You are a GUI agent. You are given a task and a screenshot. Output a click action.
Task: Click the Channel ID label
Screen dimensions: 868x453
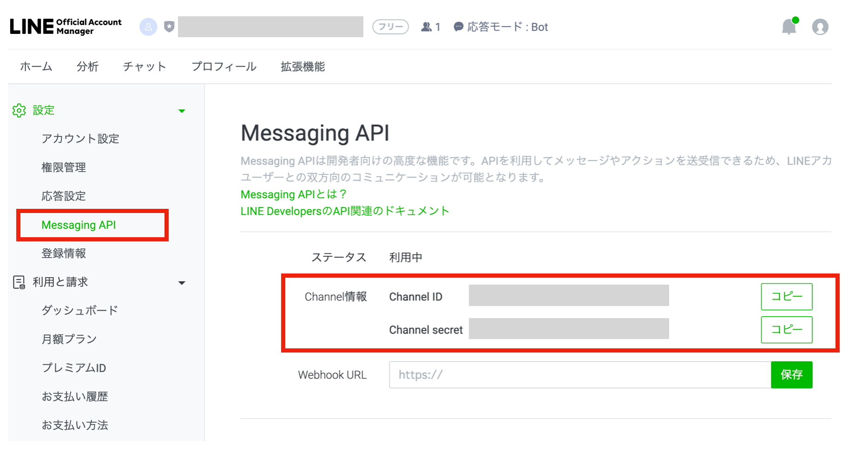pyautogui.click(x=416, y=297)
